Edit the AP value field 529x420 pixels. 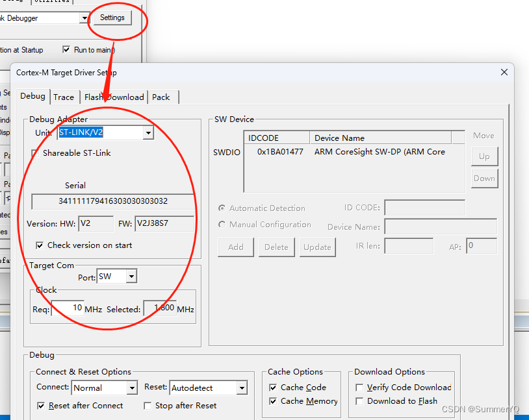(x=482, y=246)
